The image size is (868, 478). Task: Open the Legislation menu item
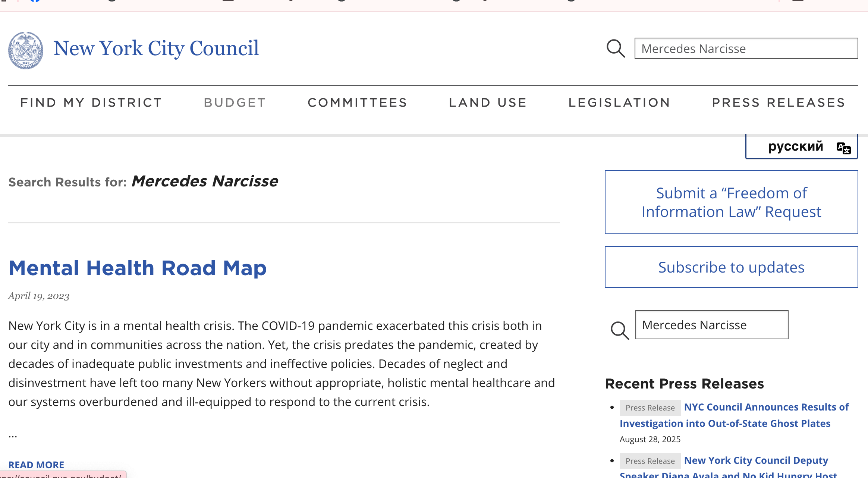(619, 103)
